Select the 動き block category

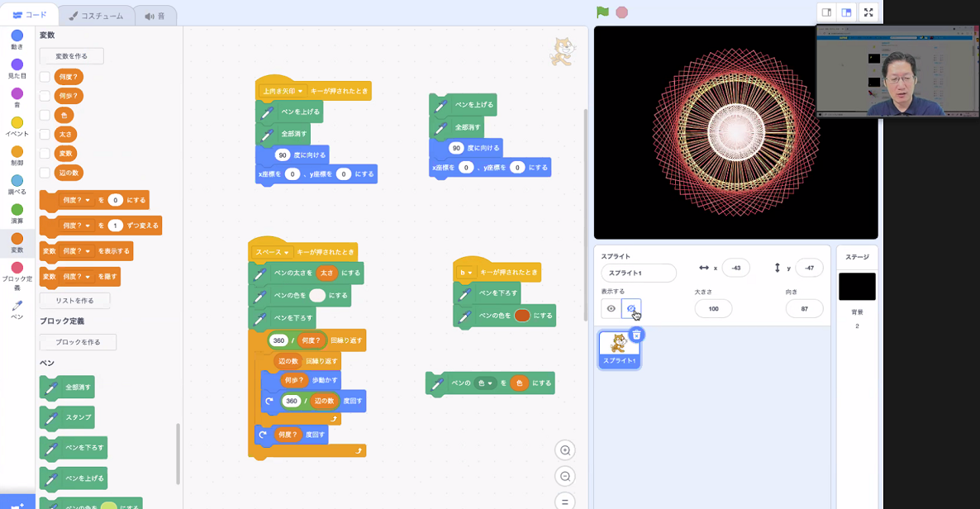[17, 40]
